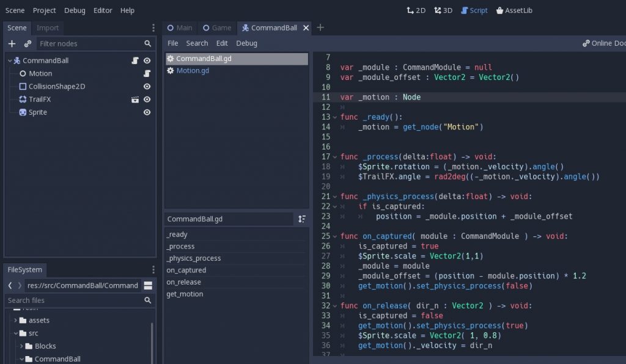Toggle FileSystem split view mode icon

(148, 285)
